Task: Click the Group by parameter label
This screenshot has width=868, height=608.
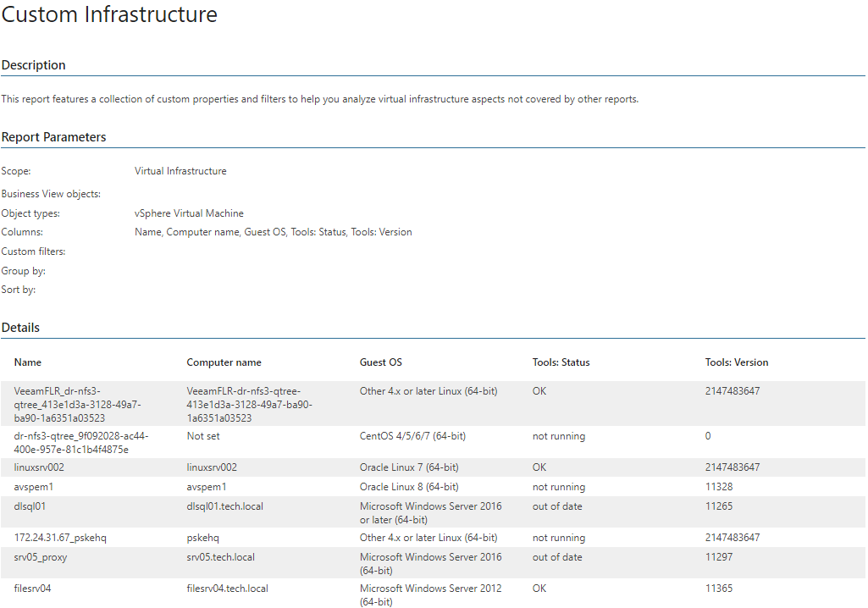Action: [23, 271]
